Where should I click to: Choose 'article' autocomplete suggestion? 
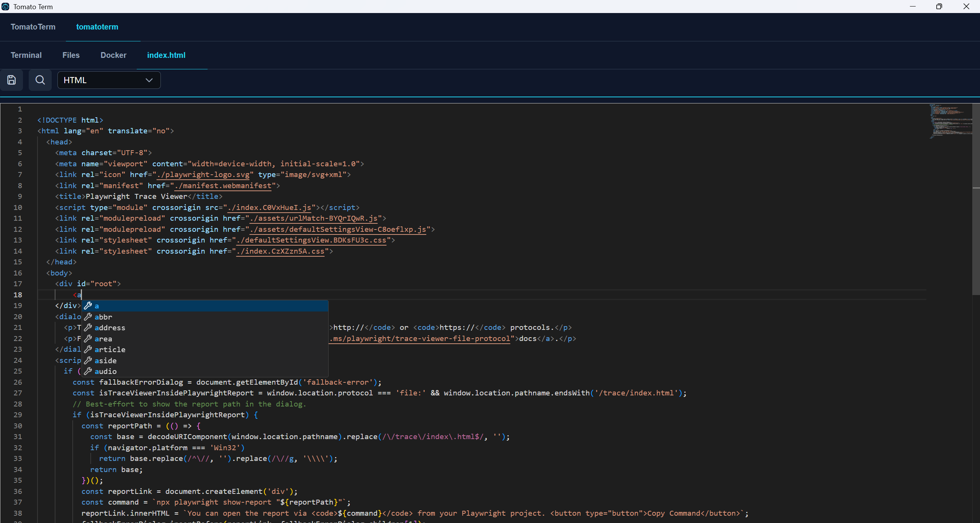tap(205, 349)
